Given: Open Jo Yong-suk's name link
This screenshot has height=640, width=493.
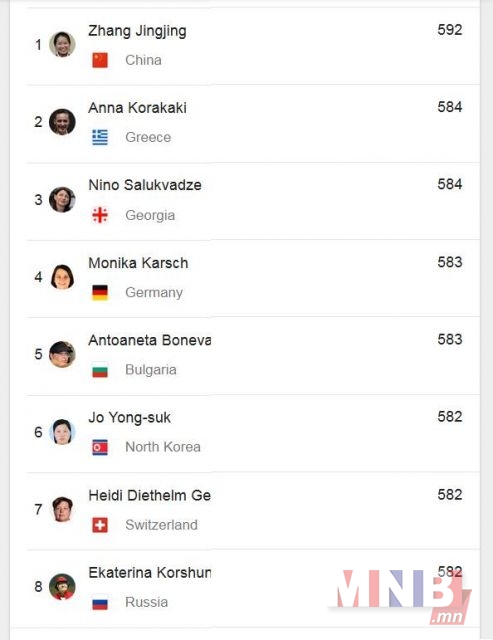Looking at the screenshot, I should (x=130, y=418).
